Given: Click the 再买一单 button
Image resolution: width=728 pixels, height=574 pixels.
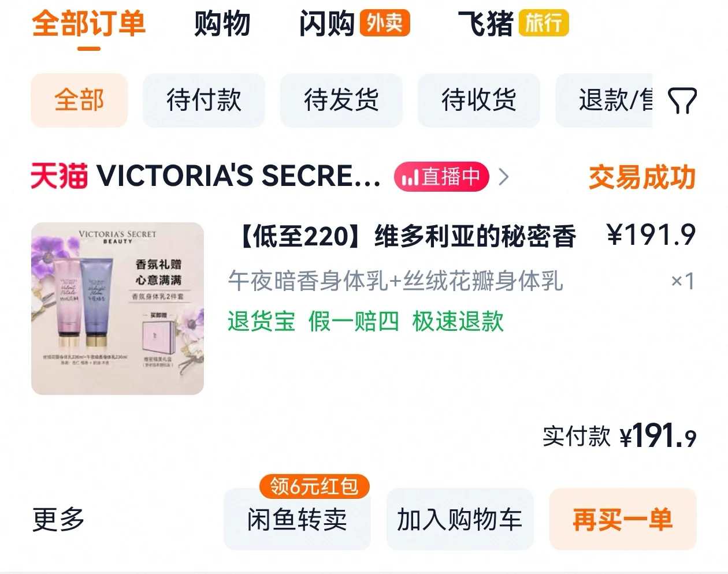Looking at the screenshot, I should pyautogui.click(x=623, y=519).
